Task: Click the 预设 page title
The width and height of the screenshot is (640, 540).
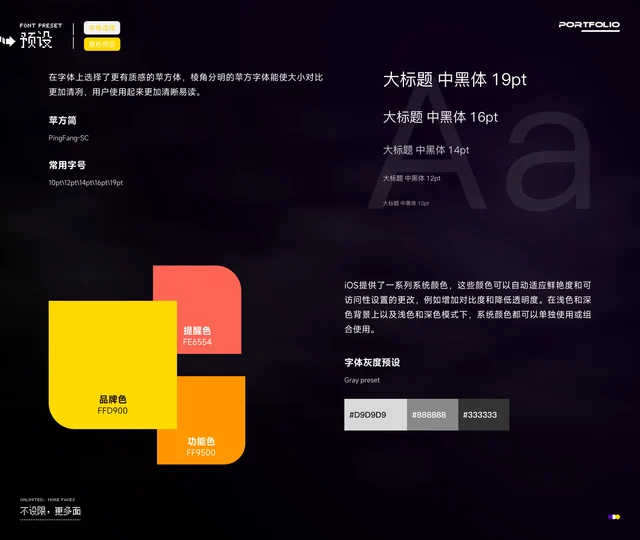Action: point(36,40)
